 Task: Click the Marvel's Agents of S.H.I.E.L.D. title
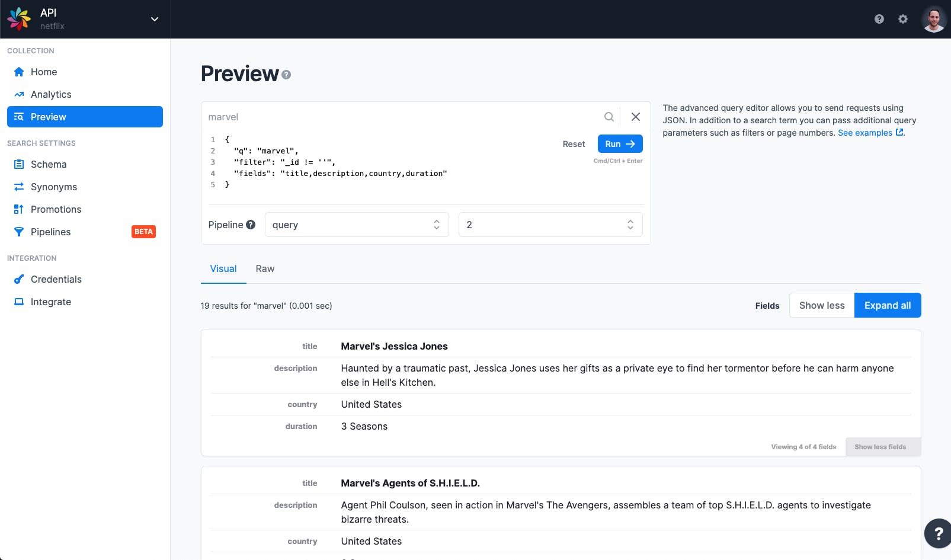click(410, 483)
